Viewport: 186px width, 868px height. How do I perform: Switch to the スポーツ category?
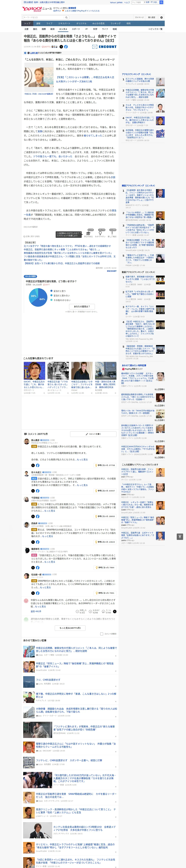(76, 29)
